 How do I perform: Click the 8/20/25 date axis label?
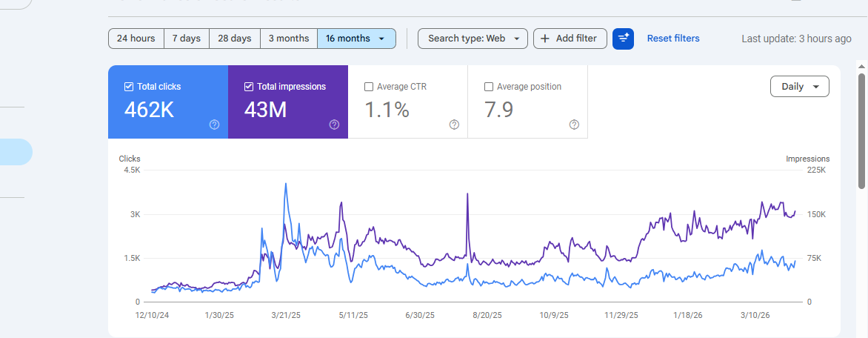488,315
